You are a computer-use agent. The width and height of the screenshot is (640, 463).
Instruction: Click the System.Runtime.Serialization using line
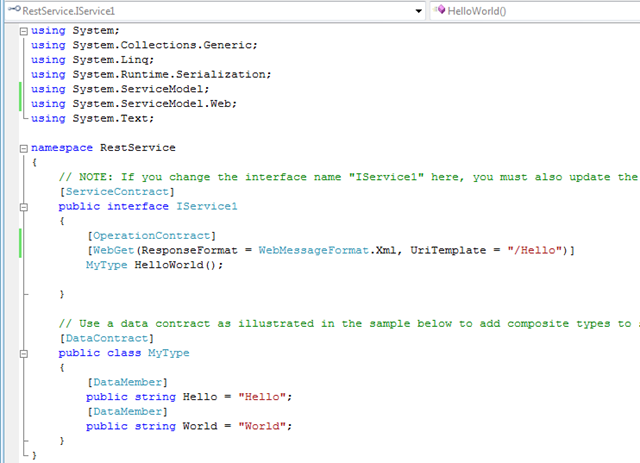pos(151,74)
